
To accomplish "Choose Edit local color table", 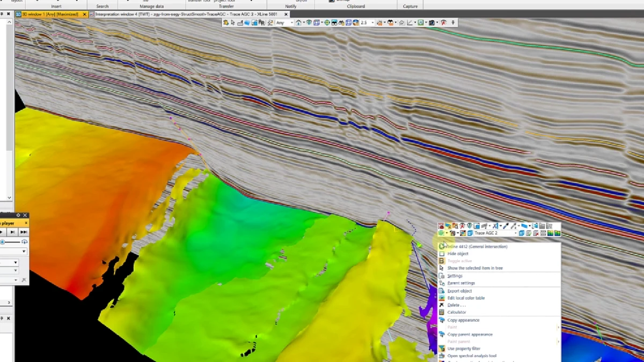I will click(499, 298).
